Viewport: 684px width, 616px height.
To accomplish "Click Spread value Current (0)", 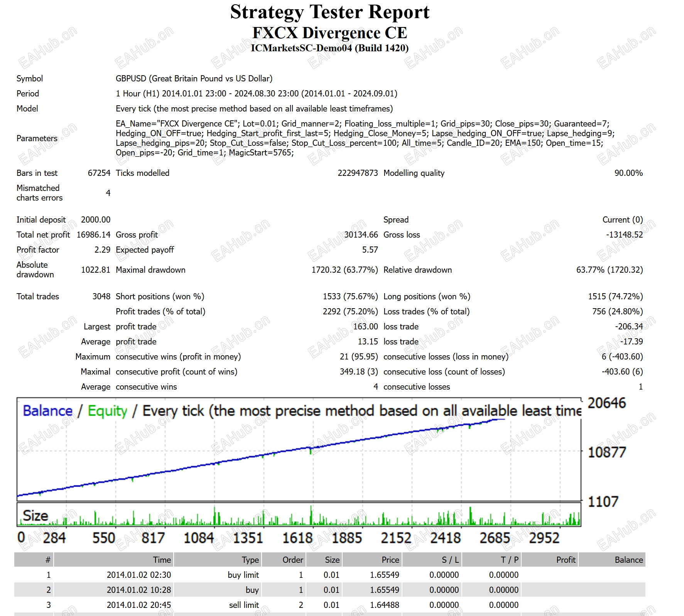I will point(623,220).
